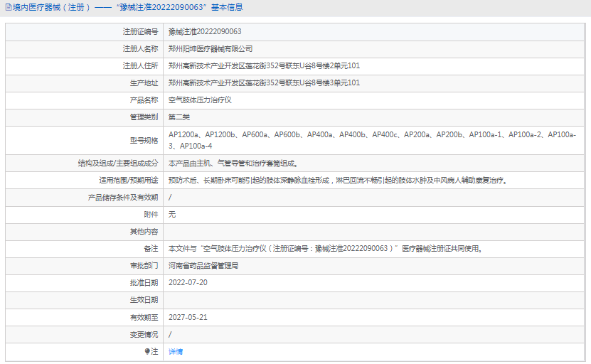Click the 审批部门 label
This screenshot has width=591, height=364.
point(144,266)
